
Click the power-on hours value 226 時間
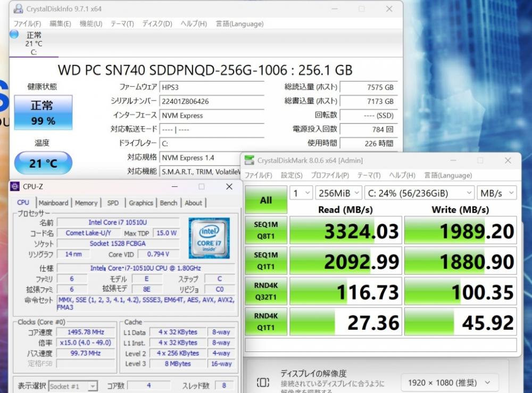click(x=369, y=143)
